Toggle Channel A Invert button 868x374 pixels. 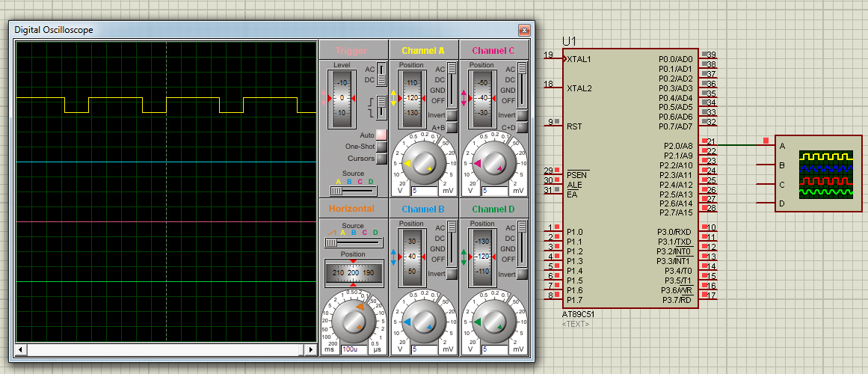tap(452, 115)
